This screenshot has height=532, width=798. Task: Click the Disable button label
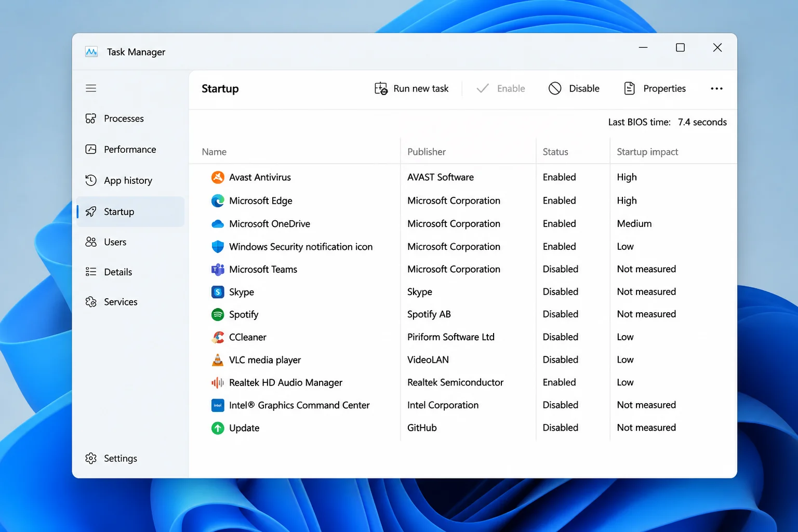point(584,88)
